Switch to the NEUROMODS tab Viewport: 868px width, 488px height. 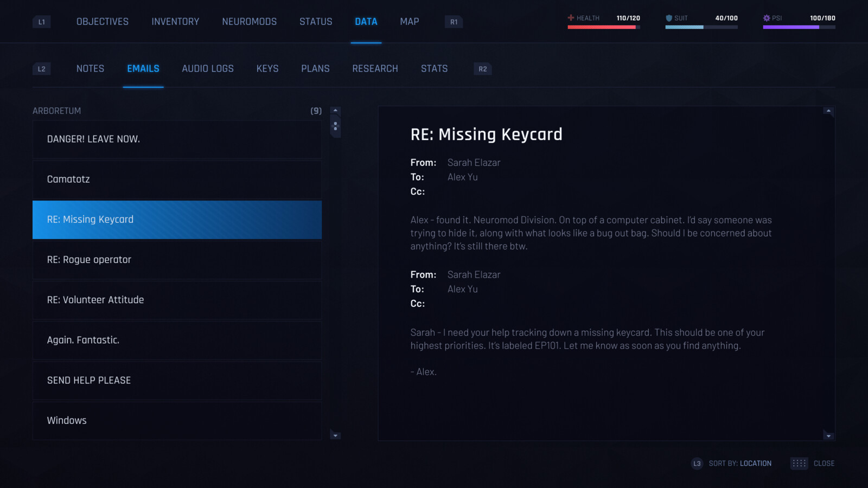pos(249,22)
